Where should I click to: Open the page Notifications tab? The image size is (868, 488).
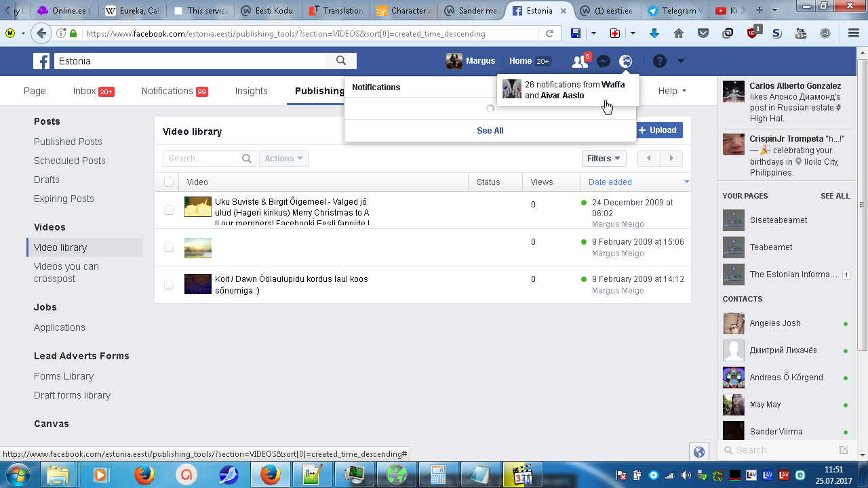point(175,91)
